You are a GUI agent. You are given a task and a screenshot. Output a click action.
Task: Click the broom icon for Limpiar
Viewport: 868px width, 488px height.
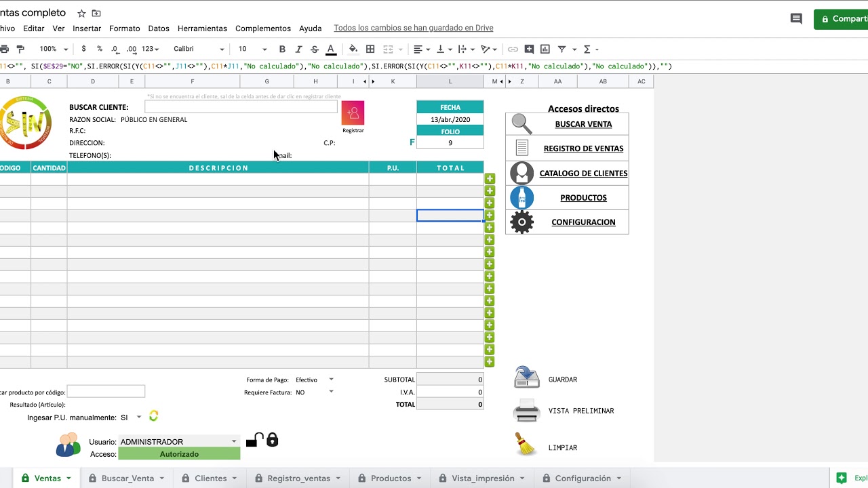pyautogui.click(x=526, y=444)
